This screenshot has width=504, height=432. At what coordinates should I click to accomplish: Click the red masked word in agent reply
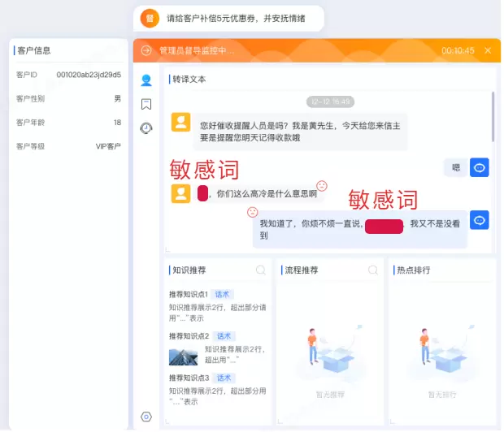(384, 227)
